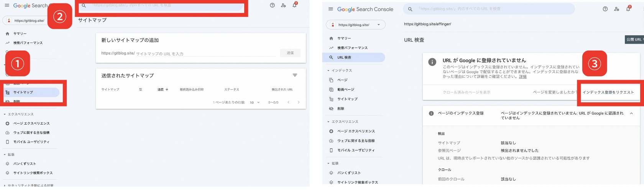This screenshot has width=644, height=190.
Task: Click the サイトマップの URL を入力 field
Action: point(205,54)
